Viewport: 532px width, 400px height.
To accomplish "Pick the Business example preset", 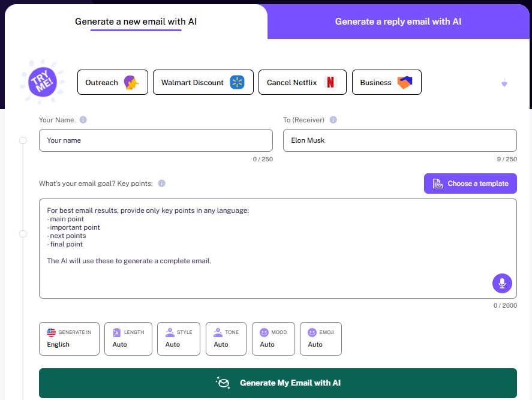I will click(387, 82).
